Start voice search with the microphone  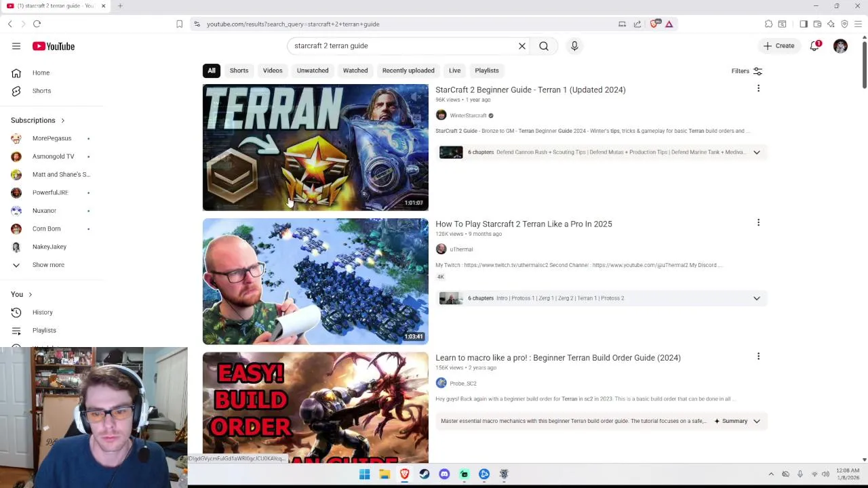tap(574, 46)
